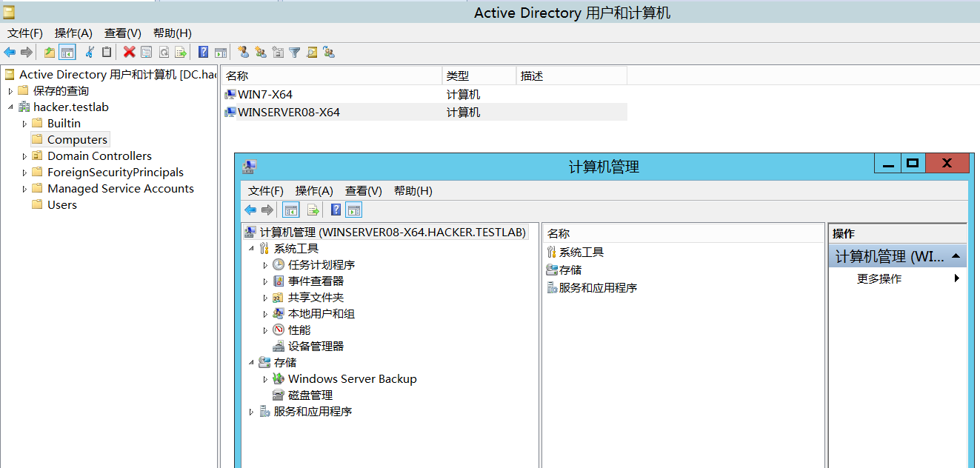The width and height of the screenshot is (980, 468).
Task: Open the 操作(A) menu in Computer Management
Action: pyautogui.click(x=314, y=190)
